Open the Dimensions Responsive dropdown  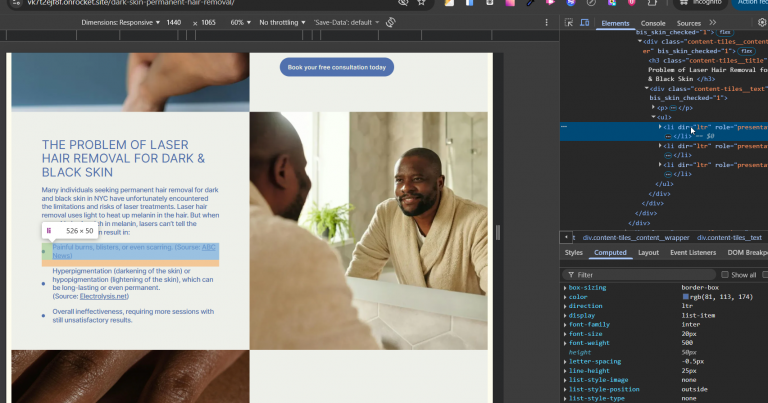[x=118, y=22]
